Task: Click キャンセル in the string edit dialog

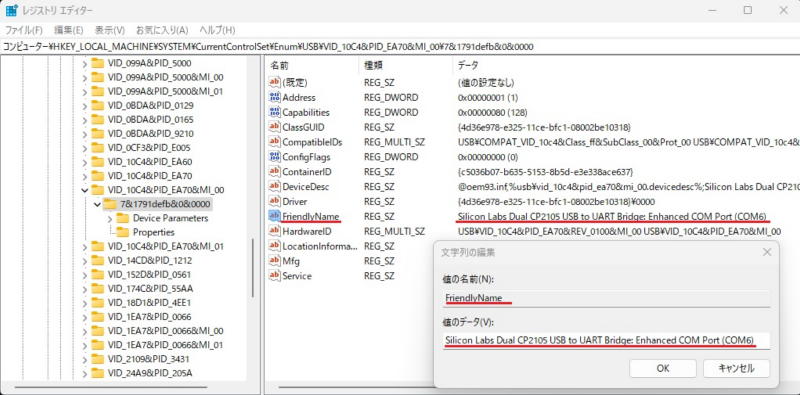Action: 736,368
